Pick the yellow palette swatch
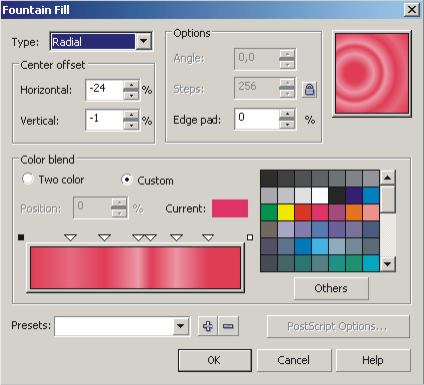The image size is (424, 385). pos(286,213)
